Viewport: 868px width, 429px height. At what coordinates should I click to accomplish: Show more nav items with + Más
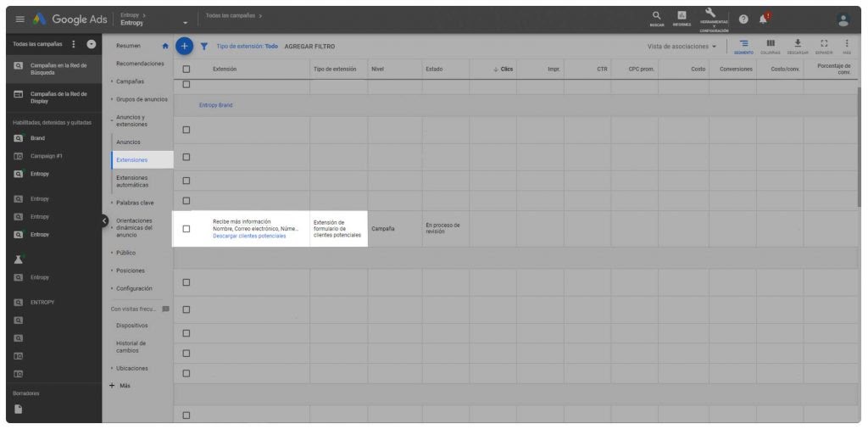click(x=120, y=385)
